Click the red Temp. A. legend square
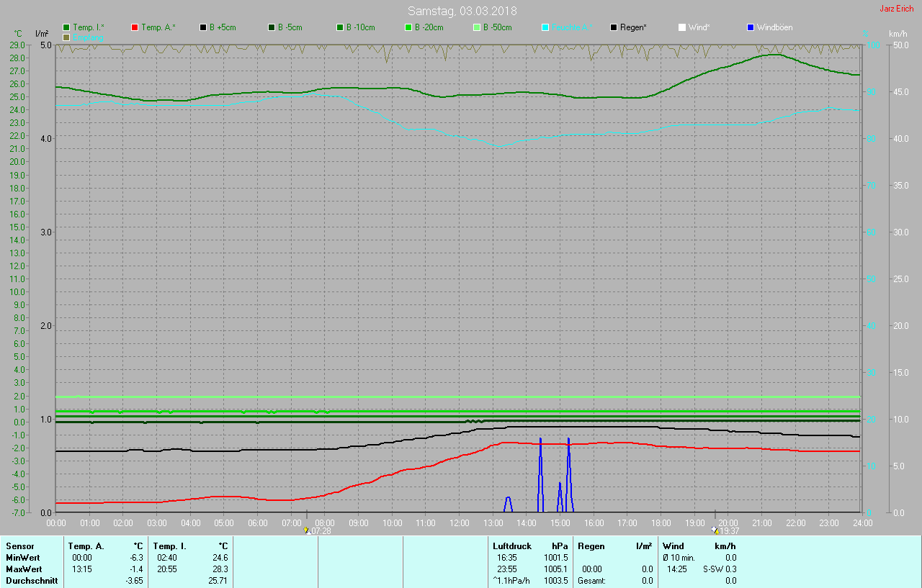Image resolution: width=922 pixels, height=588 pixels. (x=135, y=27)
